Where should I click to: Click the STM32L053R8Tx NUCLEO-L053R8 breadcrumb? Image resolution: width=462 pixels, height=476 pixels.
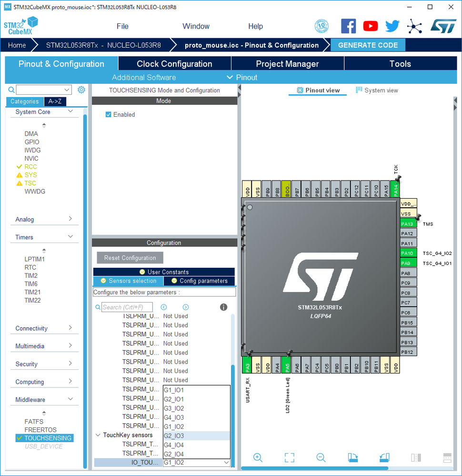[103, 45]
